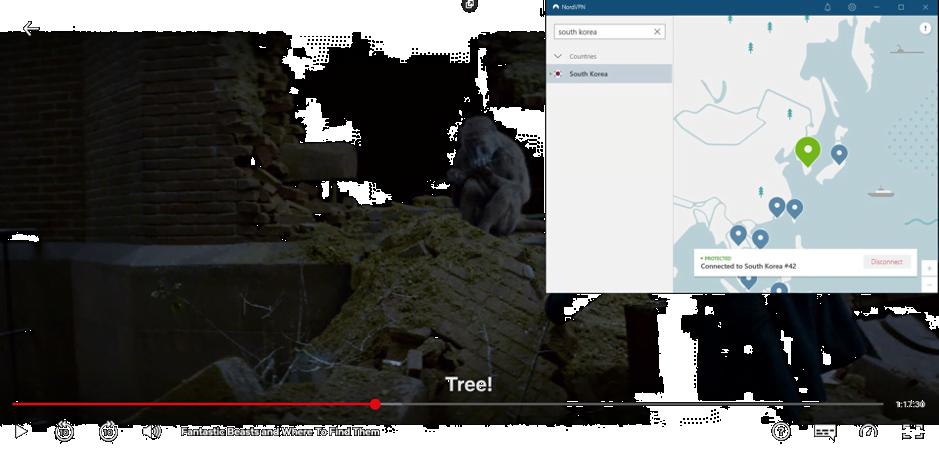The height and width of the screenshot is (458, 939).
Task: Open NordVPN notifications bell
Action: point(828,7)
